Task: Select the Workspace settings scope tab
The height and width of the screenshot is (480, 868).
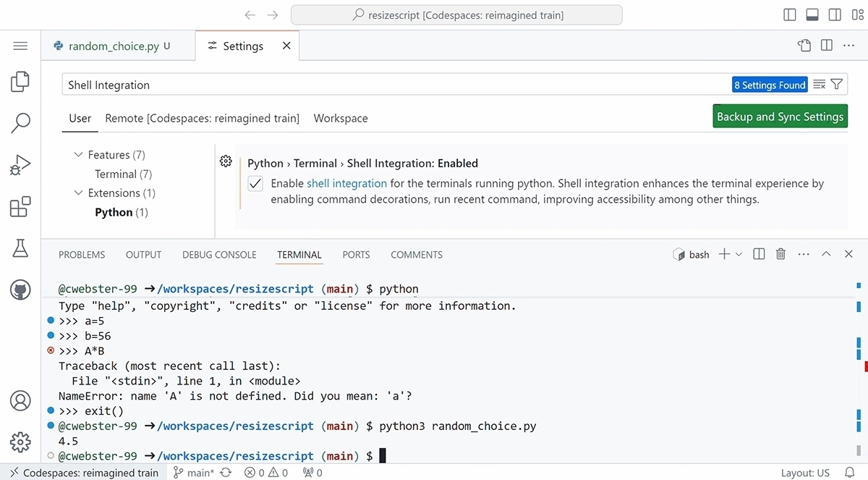Action: pos(341,118)
